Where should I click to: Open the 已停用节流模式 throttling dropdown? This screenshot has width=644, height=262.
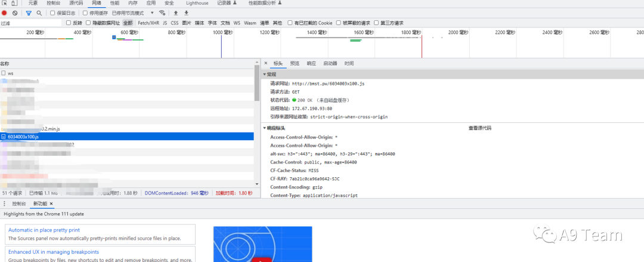click(132, 13)
